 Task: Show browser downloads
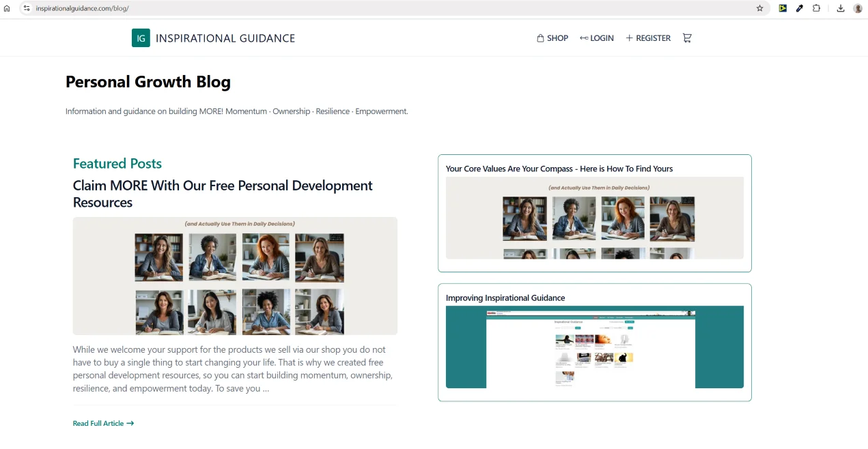click(841, 8)
